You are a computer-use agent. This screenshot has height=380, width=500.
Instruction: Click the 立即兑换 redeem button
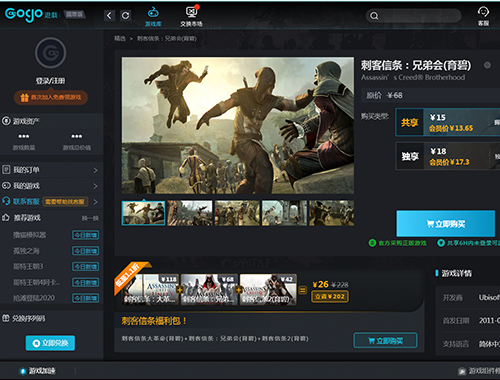[x=50, y=343]
